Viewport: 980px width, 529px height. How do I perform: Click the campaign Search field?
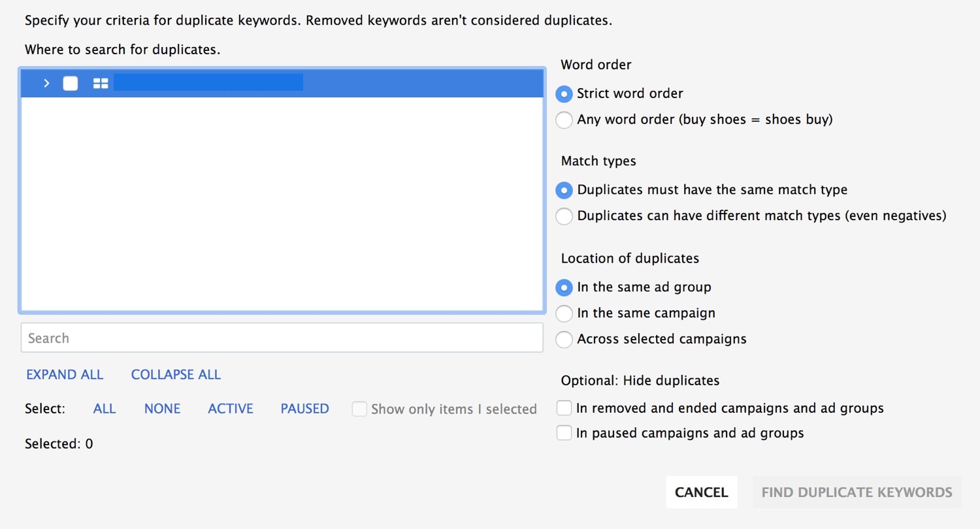[282, 338]
